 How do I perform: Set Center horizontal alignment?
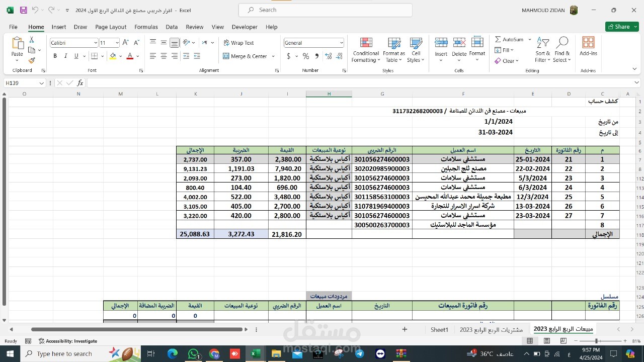point(164,56)
